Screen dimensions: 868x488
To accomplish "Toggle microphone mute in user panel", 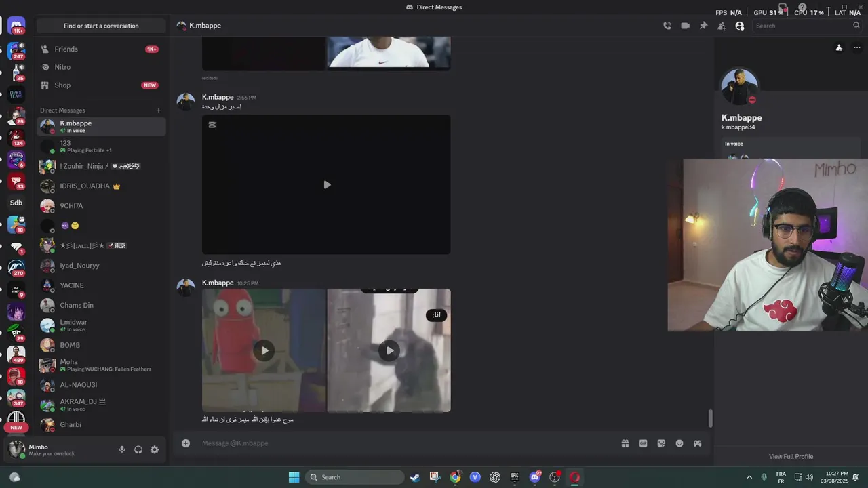I will [122, 449].
